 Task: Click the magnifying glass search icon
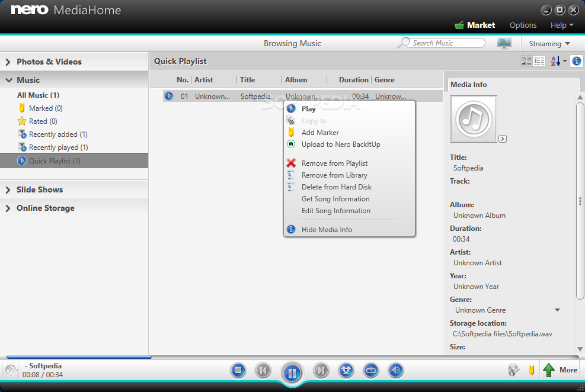(x=404, y=43)
